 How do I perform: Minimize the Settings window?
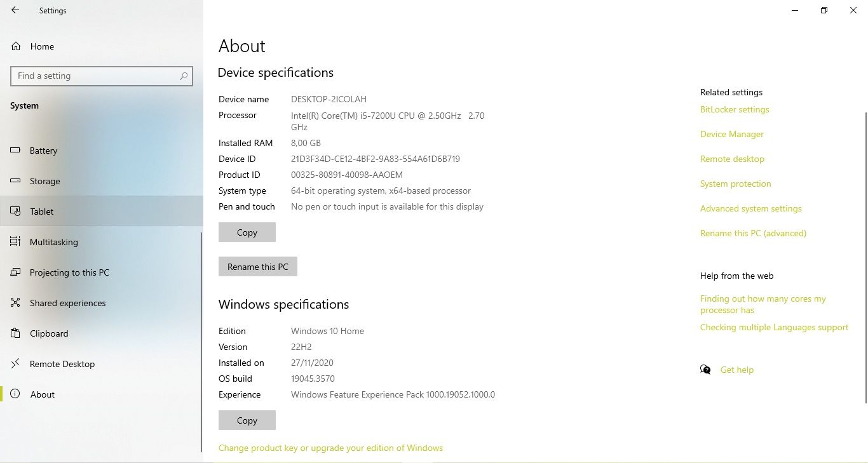(795, 10)
